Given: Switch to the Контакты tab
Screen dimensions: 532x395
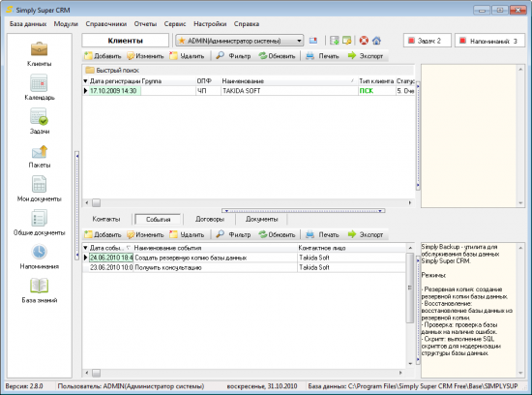Looking at the screenshot, I should (106, 219).
